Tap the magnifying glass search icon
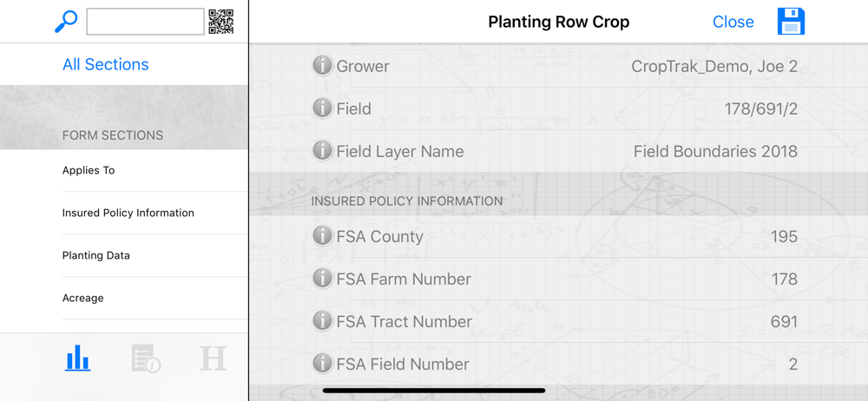The image size is (868, 401). point(66,22)
